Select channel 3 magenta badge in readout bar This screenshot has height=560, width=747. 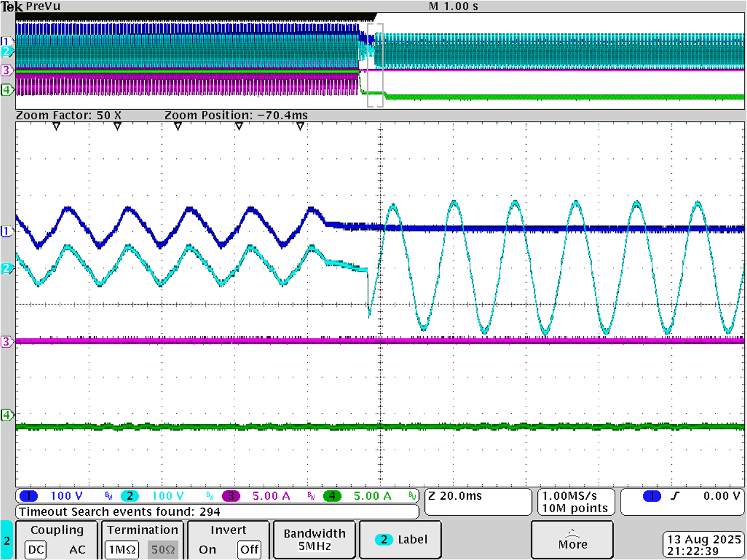(230, 496)
